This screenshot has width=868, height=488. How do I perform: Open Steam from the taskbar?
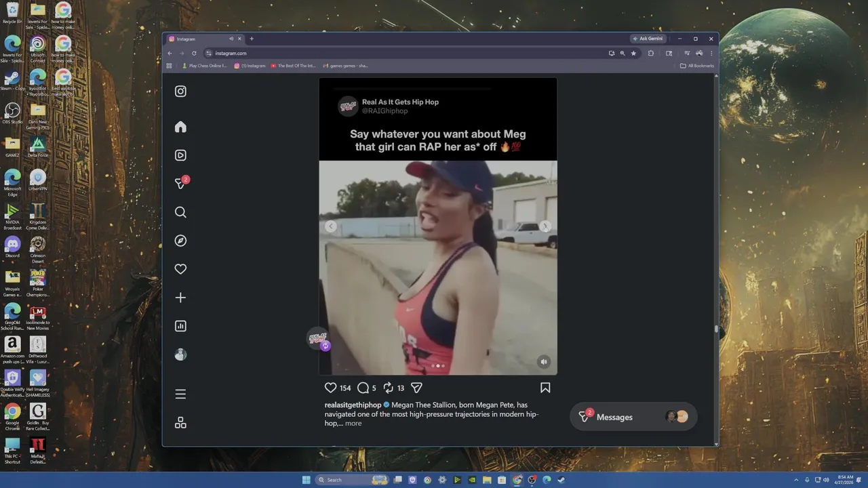(561, 480)
